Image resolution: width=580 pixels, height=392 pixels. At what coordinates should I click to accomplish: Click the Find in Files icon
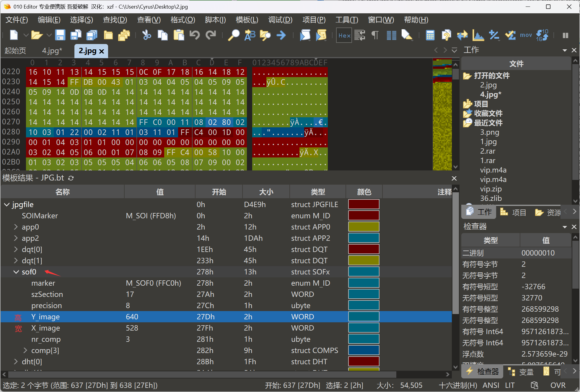tap(265, 35)
